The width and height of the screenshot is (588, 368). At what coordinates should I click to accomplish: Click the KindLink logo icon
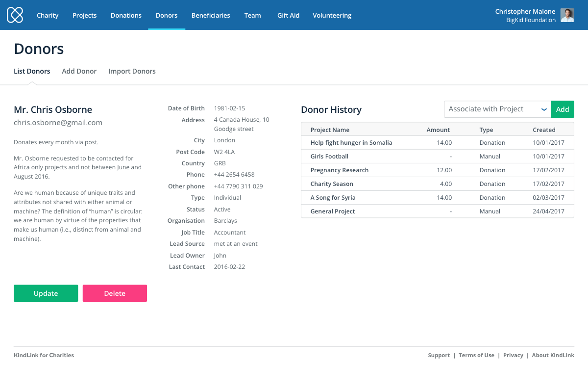pyautogui.click(x=15, y=15)
